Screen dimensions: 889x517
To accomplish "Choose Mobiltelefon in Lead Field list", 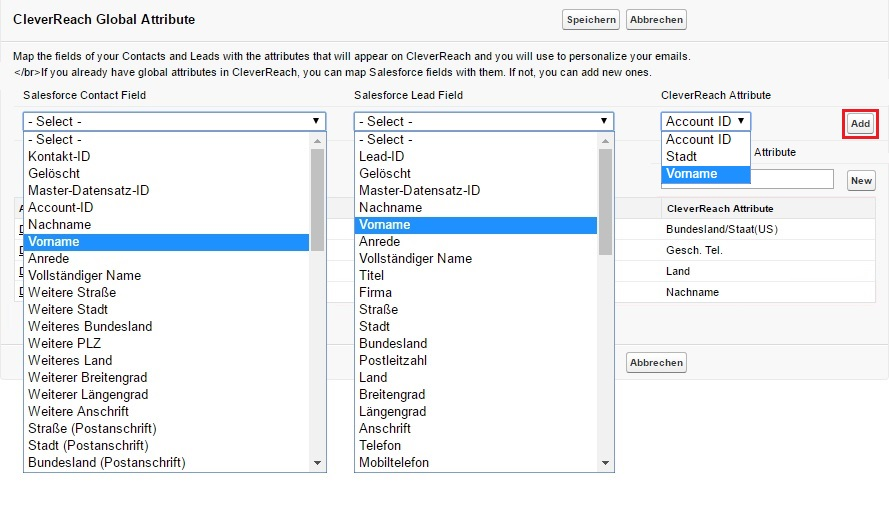I will 476,463.
